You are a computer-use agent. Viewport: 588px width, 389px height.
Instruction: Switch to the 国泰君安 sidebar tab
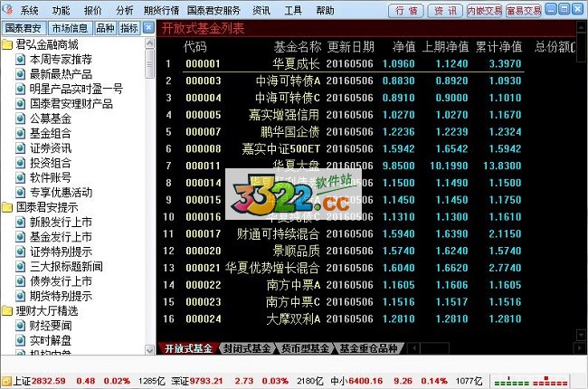[24, 28]
